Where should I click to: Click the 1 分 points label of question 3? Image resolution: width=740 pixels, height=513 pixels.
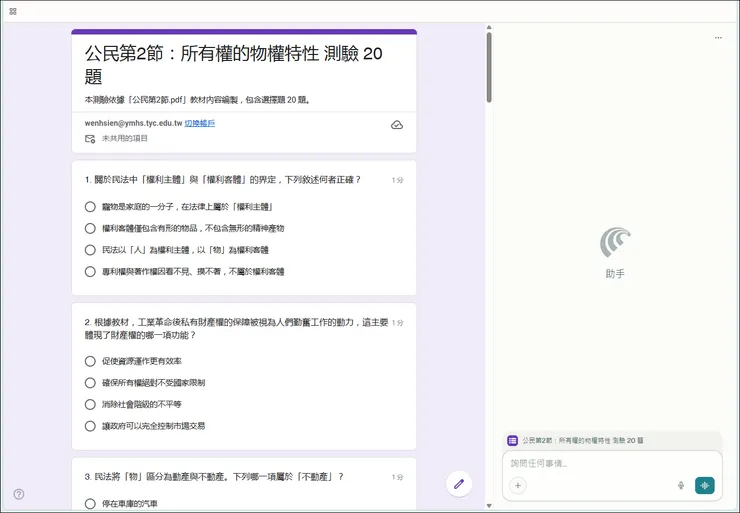[397, 477]
